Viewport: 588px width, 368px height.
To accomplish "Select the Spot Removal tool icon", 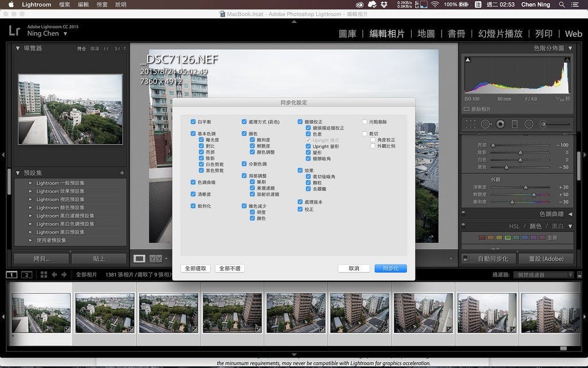I will point(485,124).
